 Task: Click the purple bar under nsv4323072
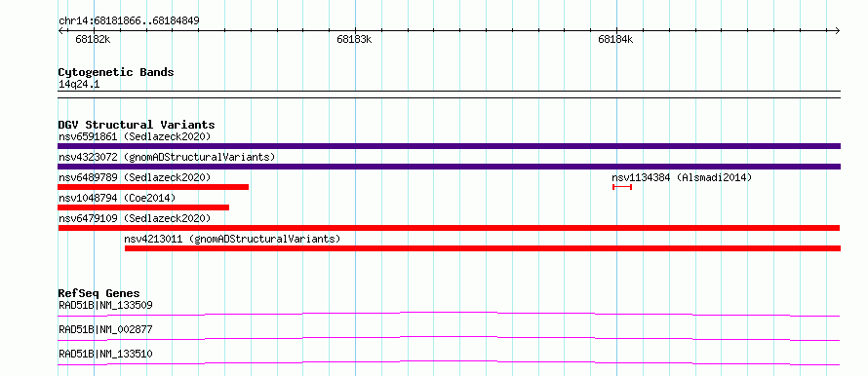click(x=449, y=167)
